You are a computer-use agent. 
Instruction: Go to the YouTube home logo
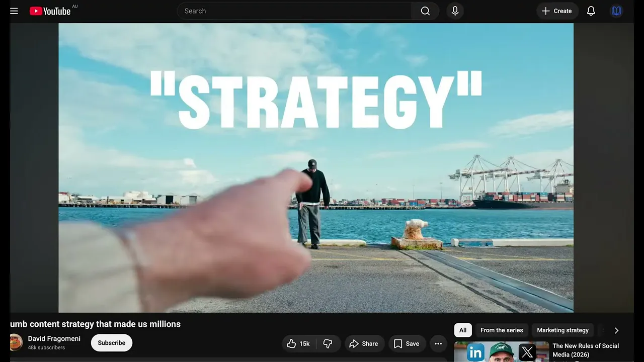(50, 11)
